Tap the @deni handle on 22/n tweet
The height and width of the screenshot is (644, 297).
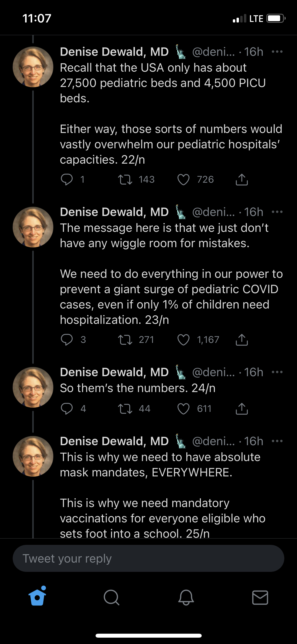213,52
